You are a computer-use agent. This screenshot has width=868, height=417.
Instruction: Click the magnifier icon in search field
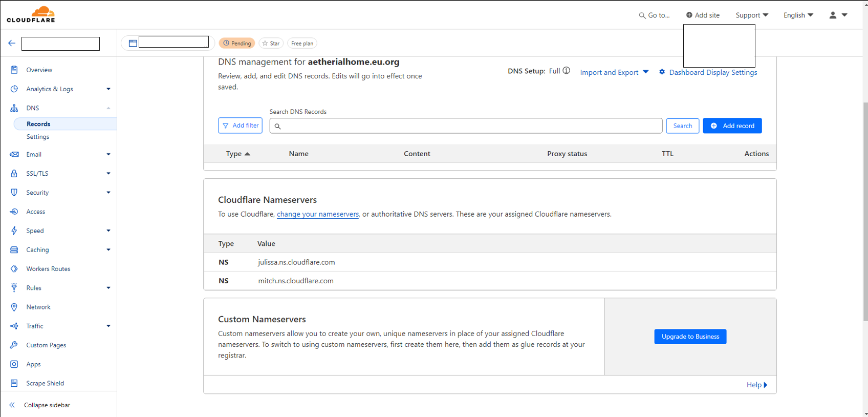277,126
